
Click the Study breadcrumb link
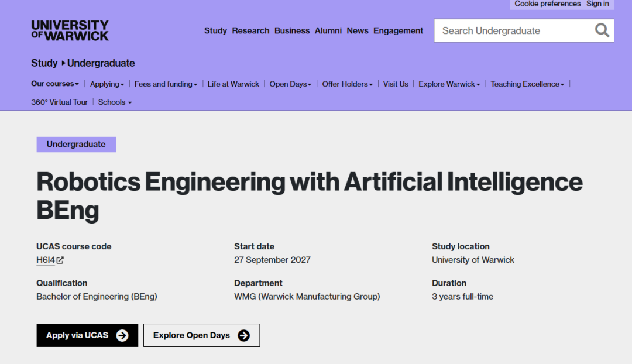tap(44, 63)
